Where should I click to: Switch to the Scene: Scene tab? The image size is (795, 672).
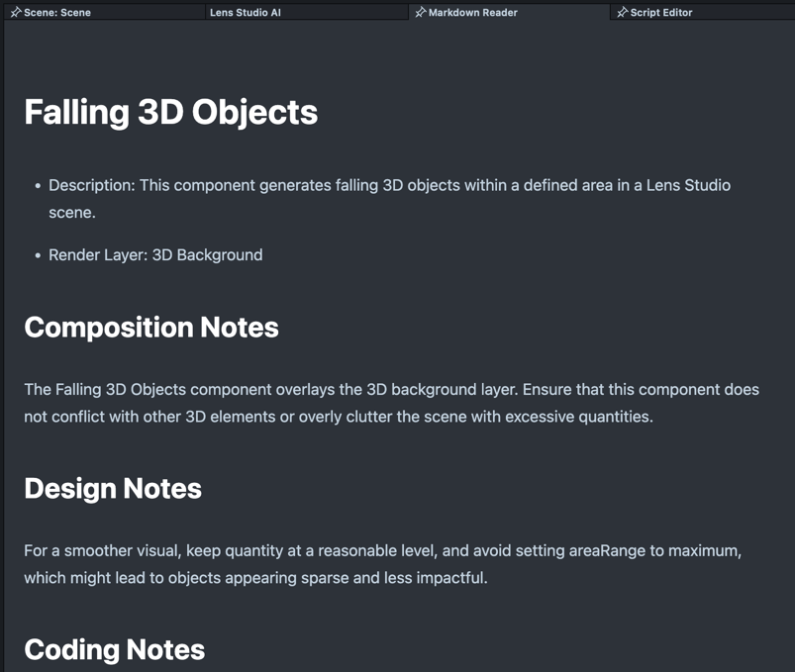pyautogui.click(x=57, y=13)
